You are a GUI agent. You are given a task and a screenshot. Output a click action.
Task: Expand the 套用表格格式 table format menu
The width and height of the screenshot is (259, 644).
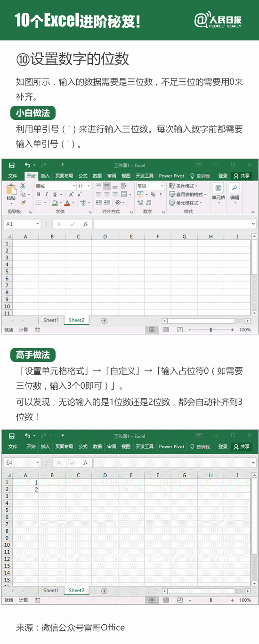(188, 195)
